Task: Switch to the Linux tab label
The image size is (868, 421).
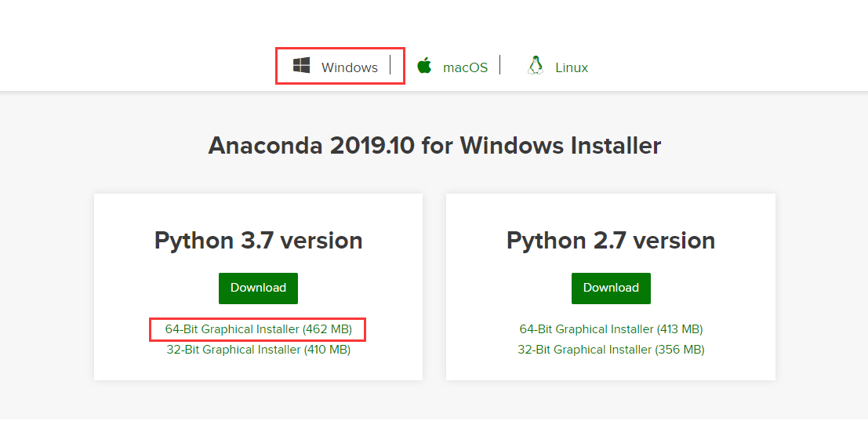Action: pos(572,67)
